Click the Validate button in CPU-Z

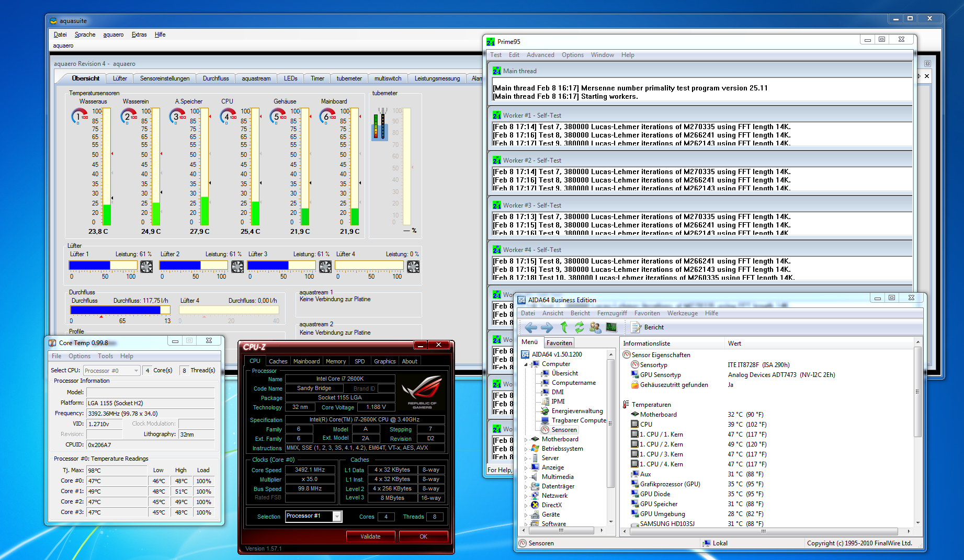click(370, 536)
